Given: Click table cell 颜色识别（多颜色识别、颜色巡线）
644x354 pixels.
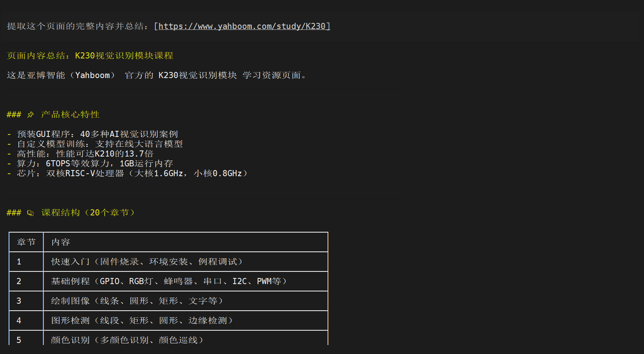Looking at the screenshot, I should 186,338.
